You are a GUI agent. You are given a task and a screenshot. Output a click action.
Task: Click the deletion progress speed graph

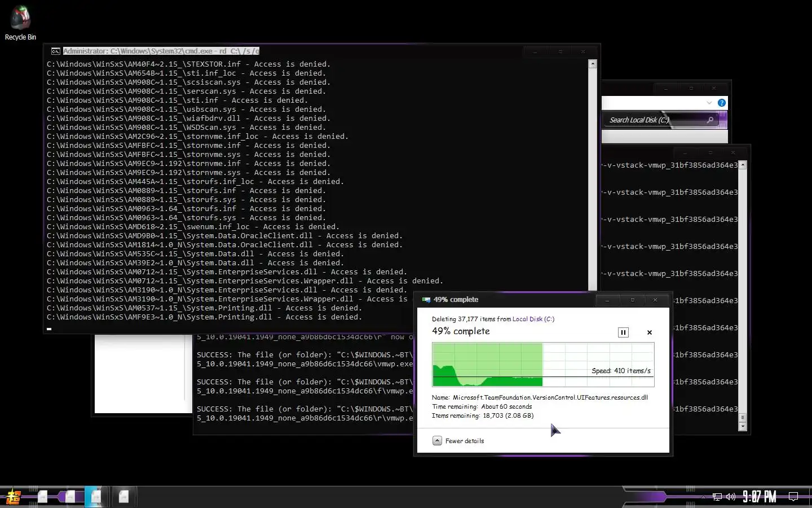(543, 365)
